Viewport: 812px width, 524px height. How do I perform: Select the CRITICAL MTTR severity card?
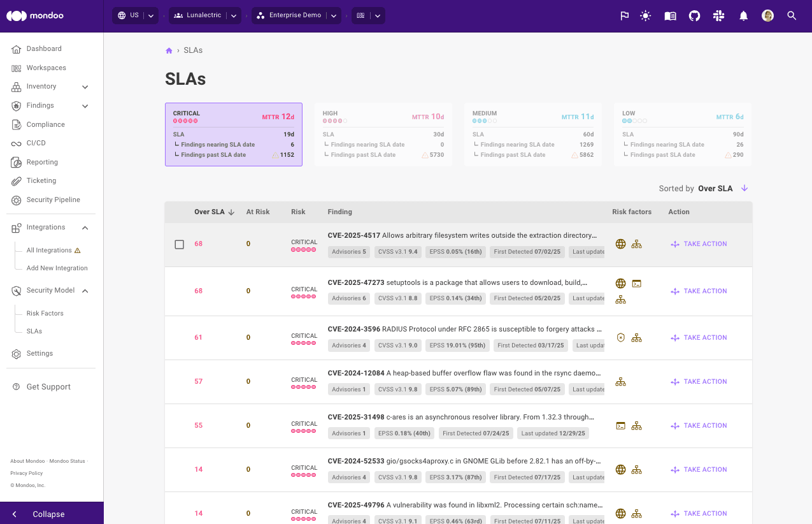pyautogui.click(x=233, y=135)
